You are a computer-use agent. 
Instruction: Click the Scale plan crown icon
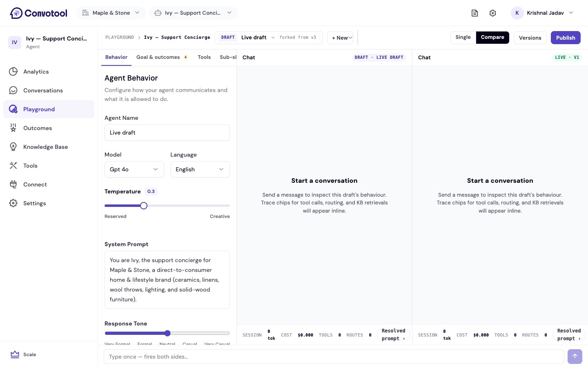point(15,355)
